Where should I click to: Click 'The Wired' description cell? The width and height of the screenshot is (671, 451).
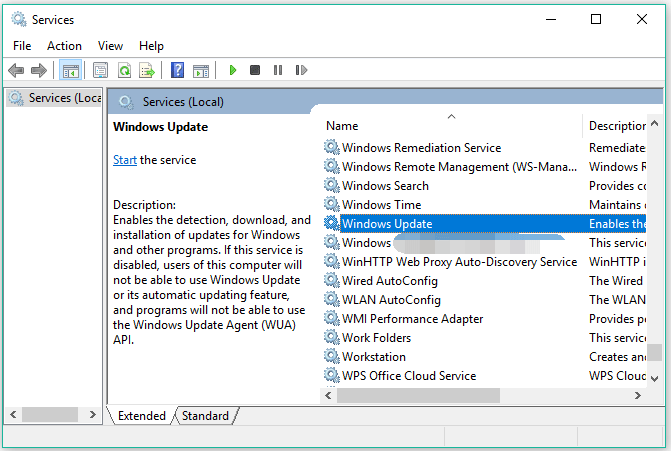click(x=616, y=281)
